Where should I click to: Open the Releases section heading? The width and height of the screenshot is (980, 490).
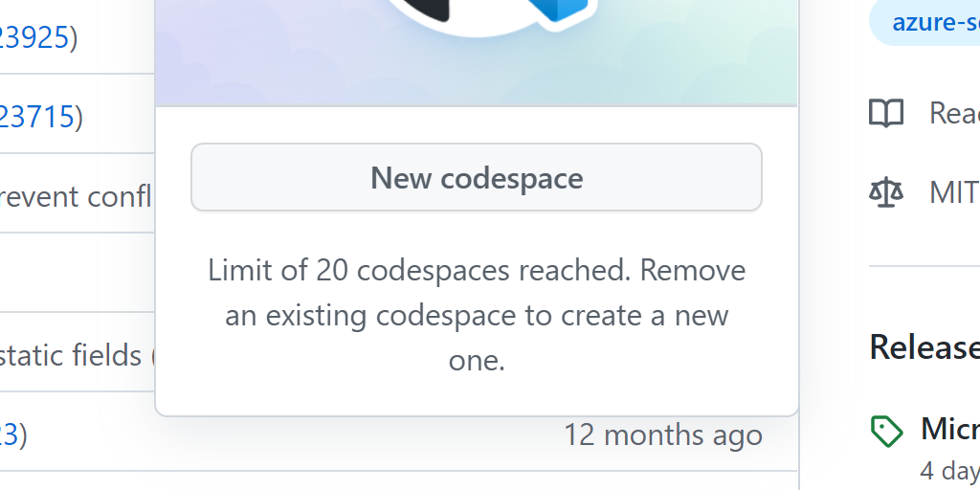point(924,346)
